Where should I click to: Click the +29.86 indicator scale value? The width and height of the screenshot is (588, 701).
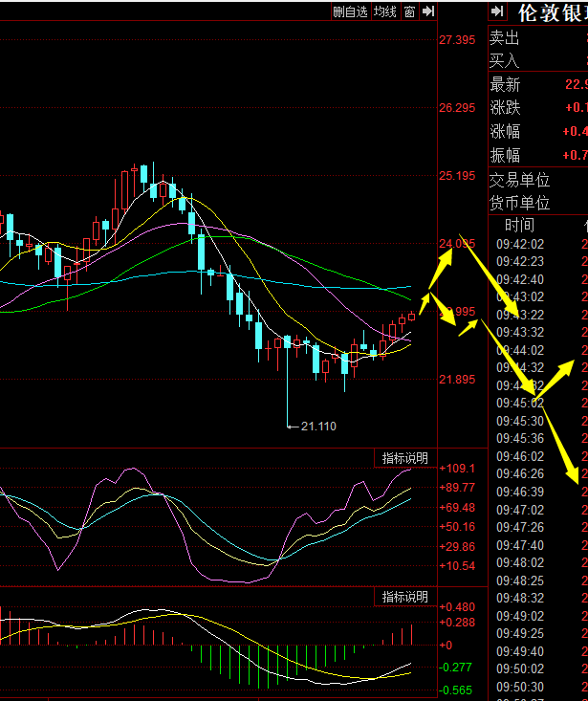457,547
